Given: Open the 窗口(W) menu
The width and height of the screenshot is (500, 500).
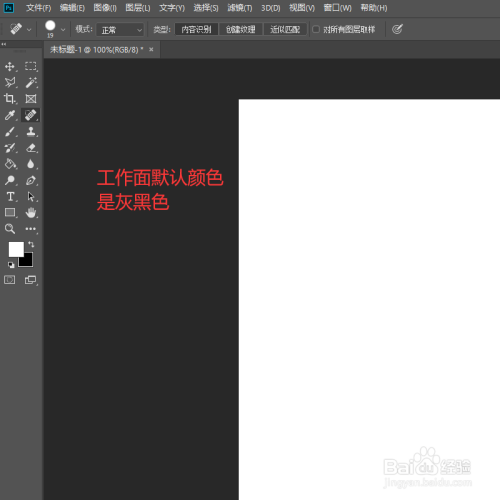Looking at the screenshot, I should tap(338, 8).
